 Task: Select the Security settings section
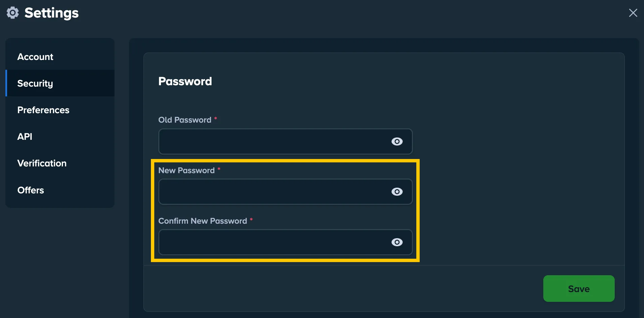pos(35,83)
